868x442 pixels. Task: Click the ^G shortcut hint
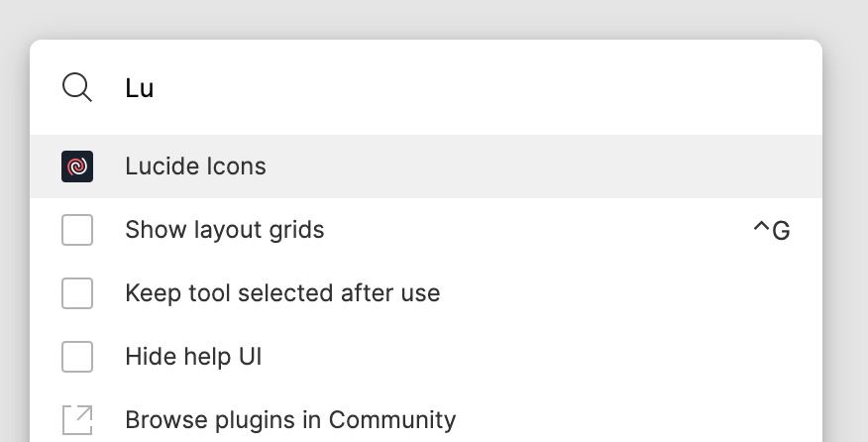coord(771,231)
